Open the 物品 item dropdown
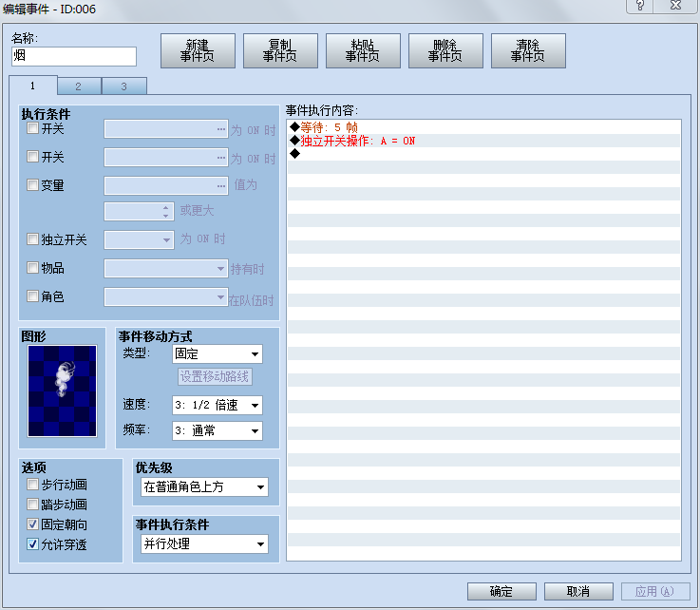 (166, 268)
